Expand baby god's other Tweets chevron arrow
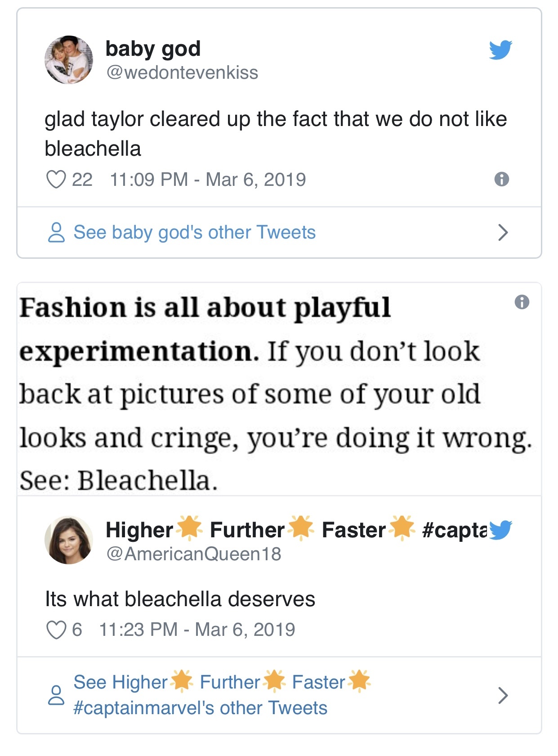This screenshot has height=756, width=558. tap(503, 233)
